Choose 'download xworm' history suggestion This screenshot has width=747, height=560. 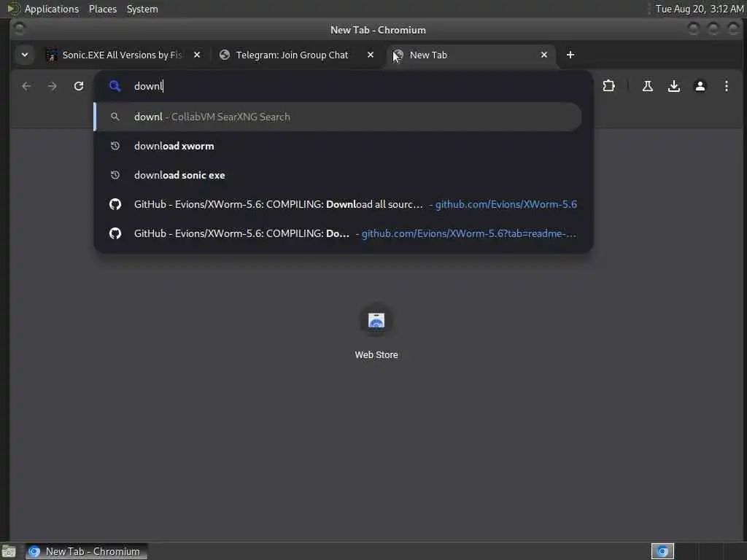[338, 146]
